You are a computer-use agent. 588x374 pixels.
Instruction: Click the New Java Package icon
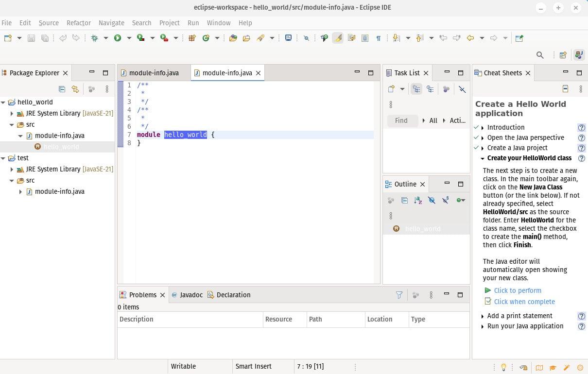point(192,38)
